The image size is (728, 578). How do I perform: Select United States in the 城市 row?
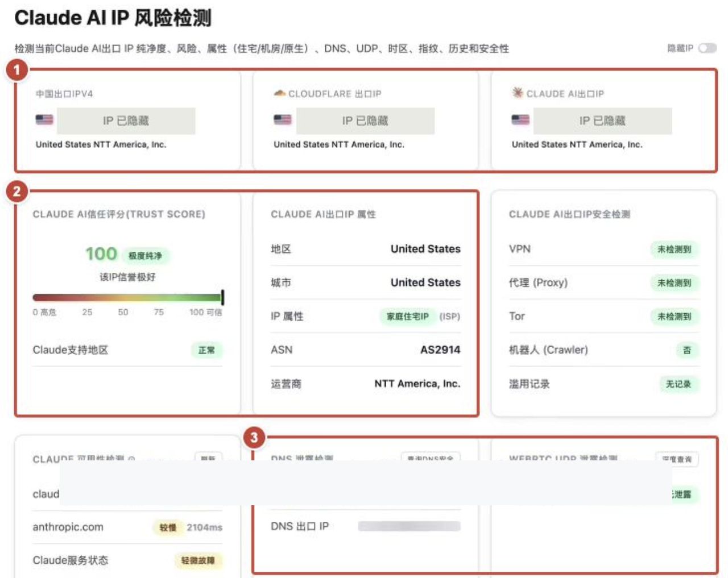(x=425, y=282)
